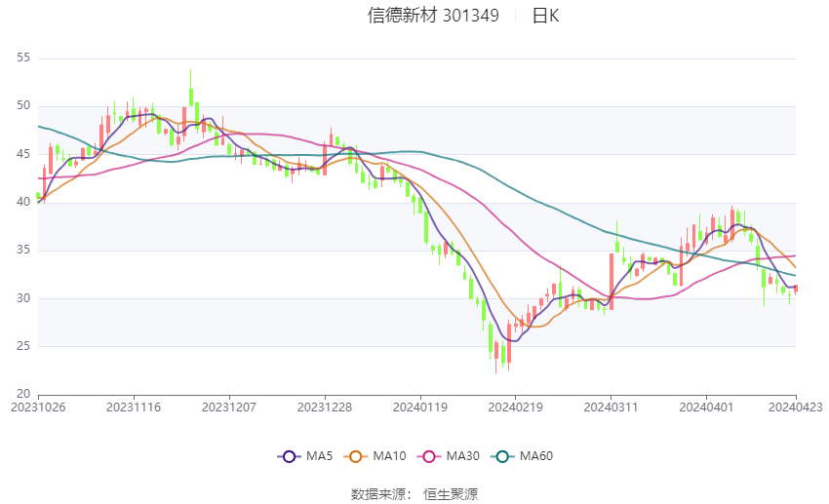Toggle the MA30 legend marker
829x504 pixels.
point(426,456)
